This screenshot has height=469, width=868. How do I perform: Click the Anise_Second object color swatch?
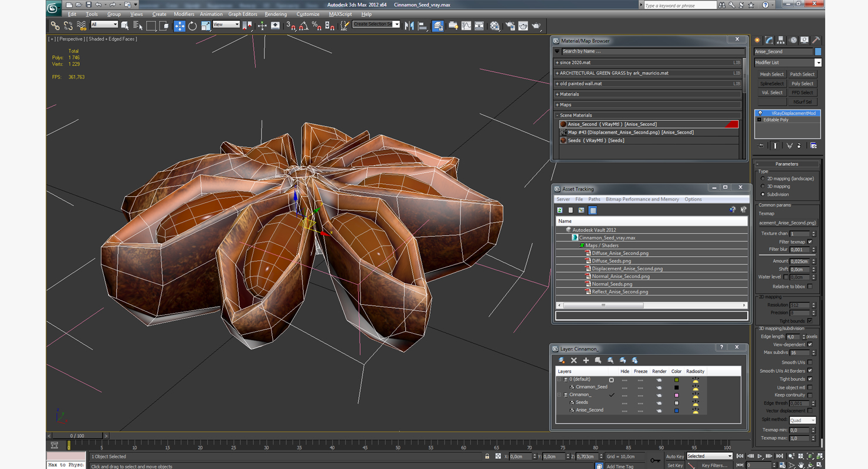[818, 52]
